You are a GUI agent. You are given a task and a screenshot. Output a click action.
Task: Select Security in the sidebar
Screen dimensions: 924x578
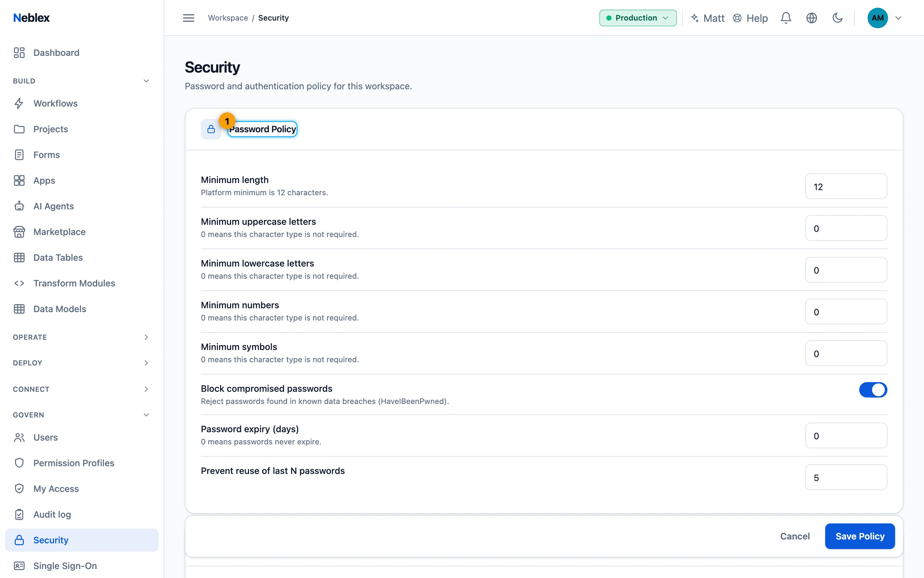click(x=82, y=540)
